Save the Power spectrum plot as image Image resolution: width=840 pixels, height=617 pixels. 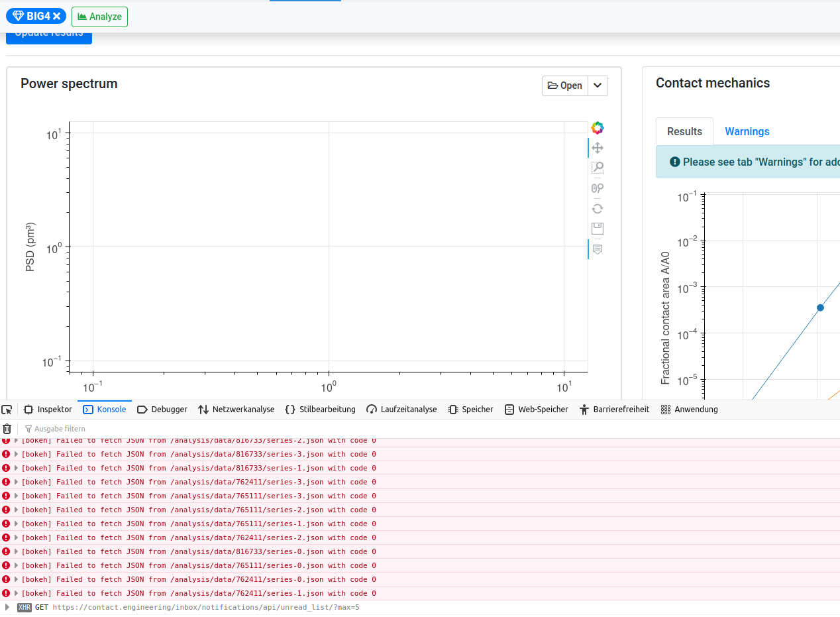tap(598, 228)
